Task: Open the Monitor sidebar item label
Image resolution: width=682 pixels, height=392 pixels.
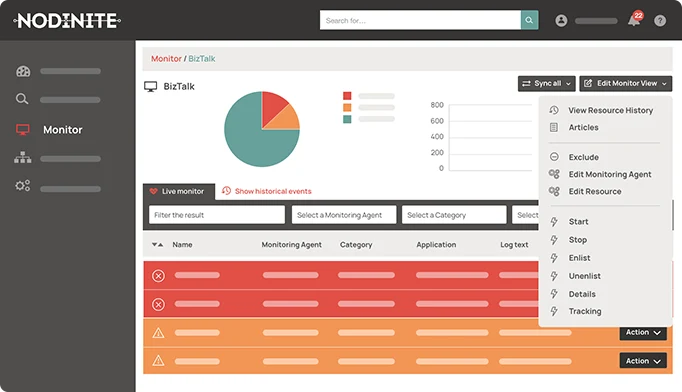Action: click(x=63, y=130)
